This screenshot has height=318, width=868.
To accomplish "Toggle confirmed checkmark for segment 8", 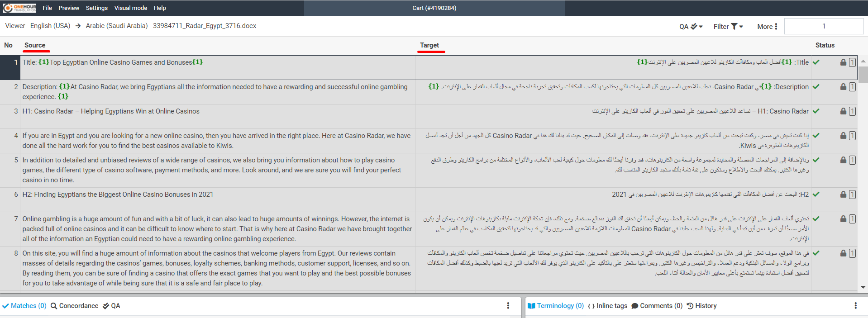I will [x=816, y=253].
